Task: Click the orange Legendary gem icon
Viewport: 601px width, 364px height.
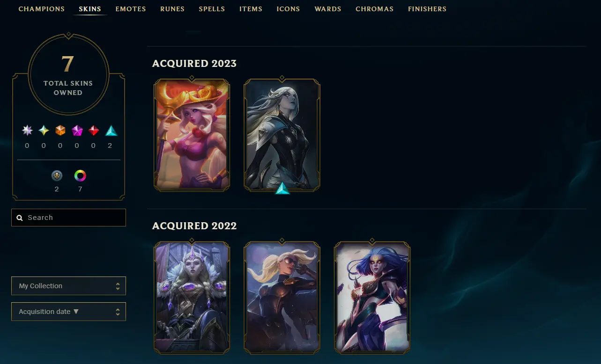Action: coord(60,131)
